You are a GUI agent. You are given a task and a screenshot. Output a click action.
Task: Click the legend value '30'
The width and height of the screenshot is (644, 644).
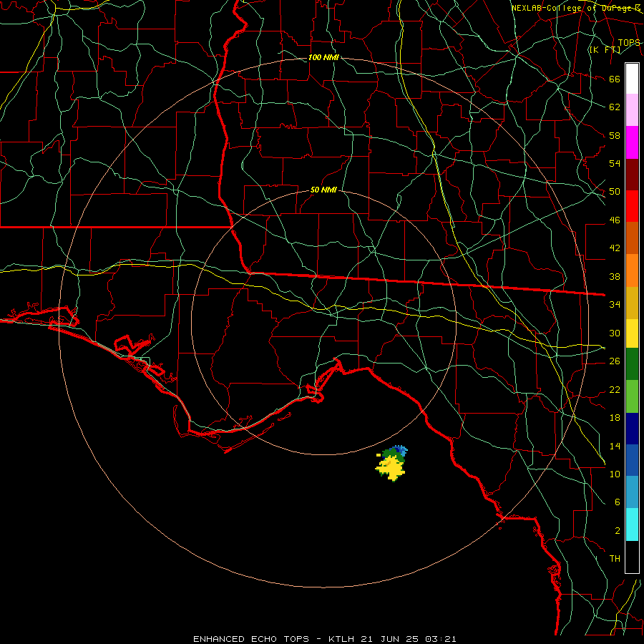coord(615,333)
